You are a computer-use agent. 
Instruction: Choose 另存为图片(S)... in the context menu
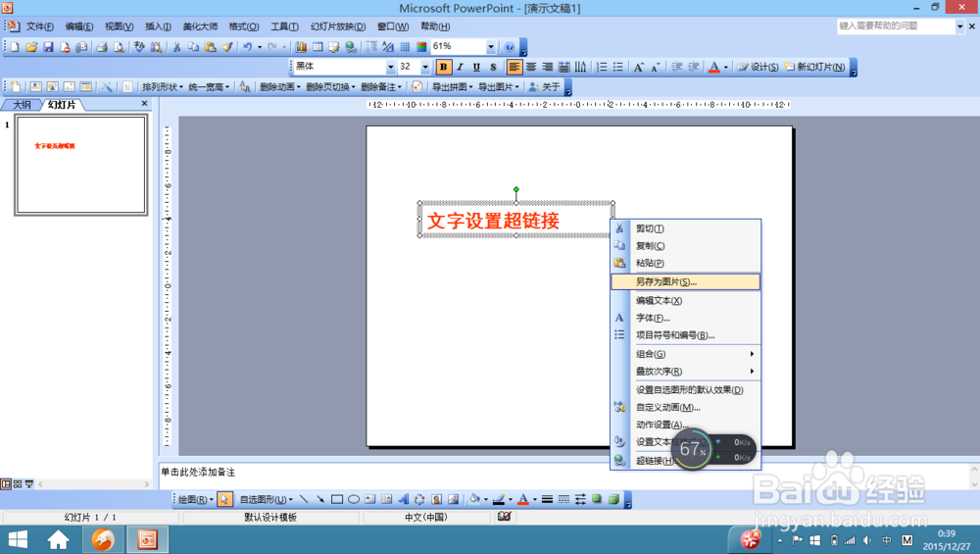point(686,282)
